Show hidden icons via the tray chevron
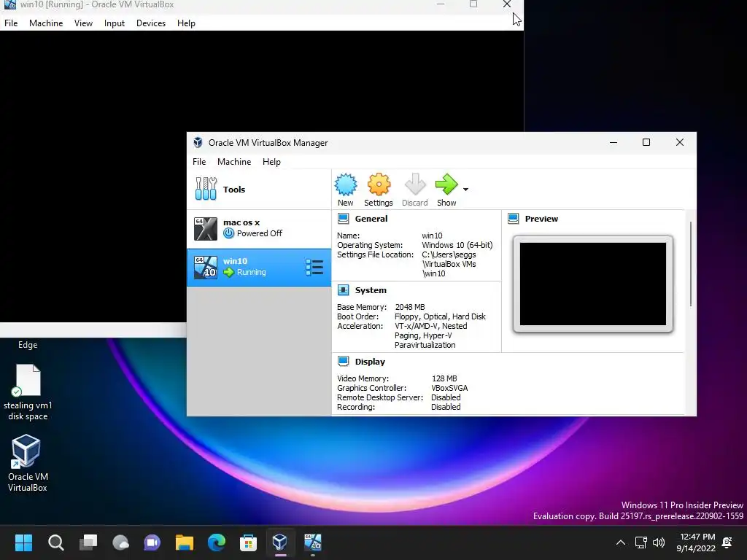747x560 pixels. [621, 542]
